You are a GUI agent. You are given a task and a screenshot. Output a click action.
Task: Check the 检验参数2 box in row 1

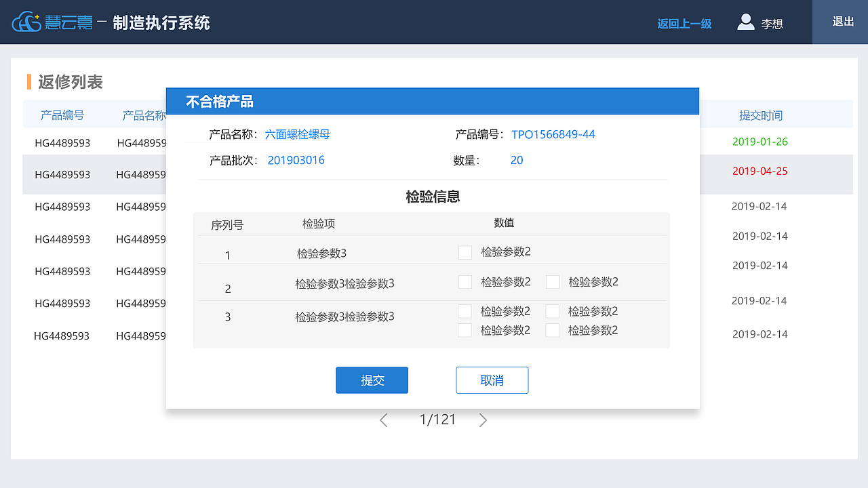465,252
